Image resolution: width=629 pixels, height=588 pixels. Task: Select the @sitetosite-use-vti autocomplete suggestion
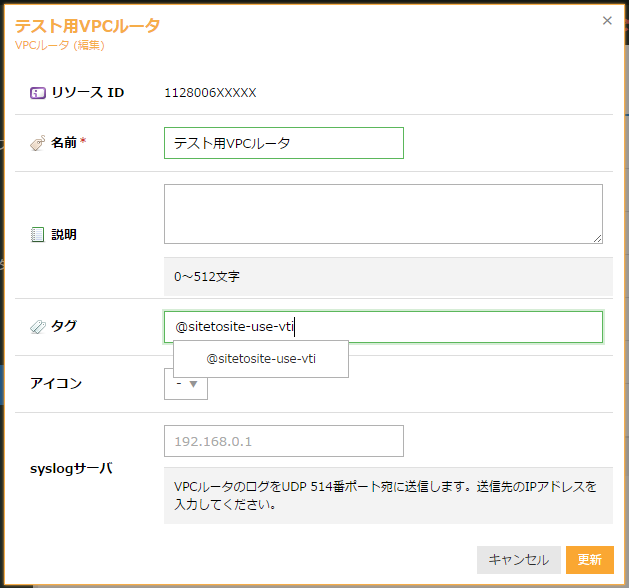(261, 358)
